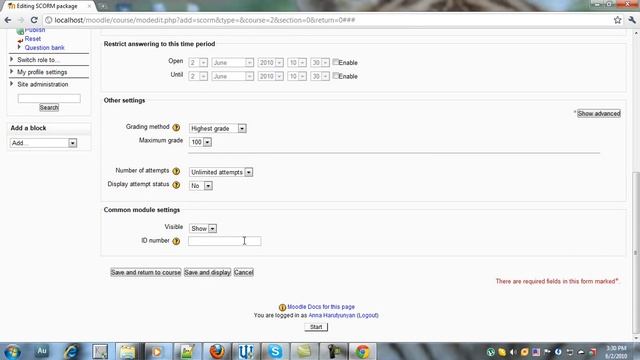Open Number of attempts help icon
The image size is (640, 360).
(x=176, y=171)
